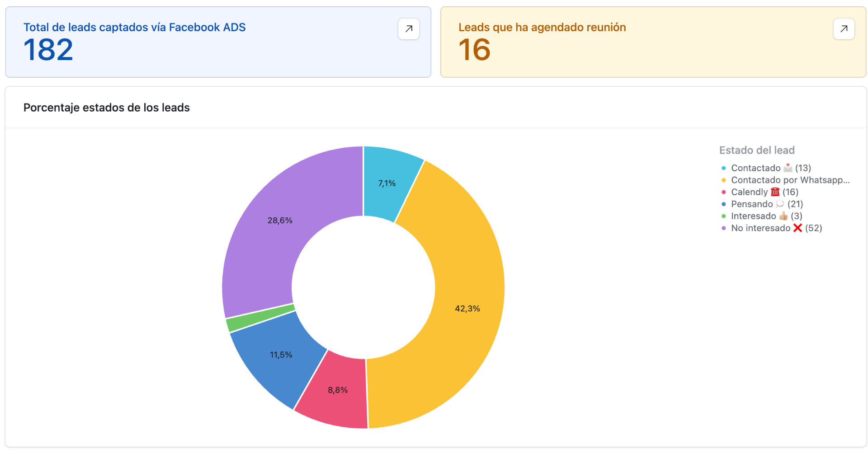
Task: Click the telephone icon beside Calendly
Action: coord(775,192)
